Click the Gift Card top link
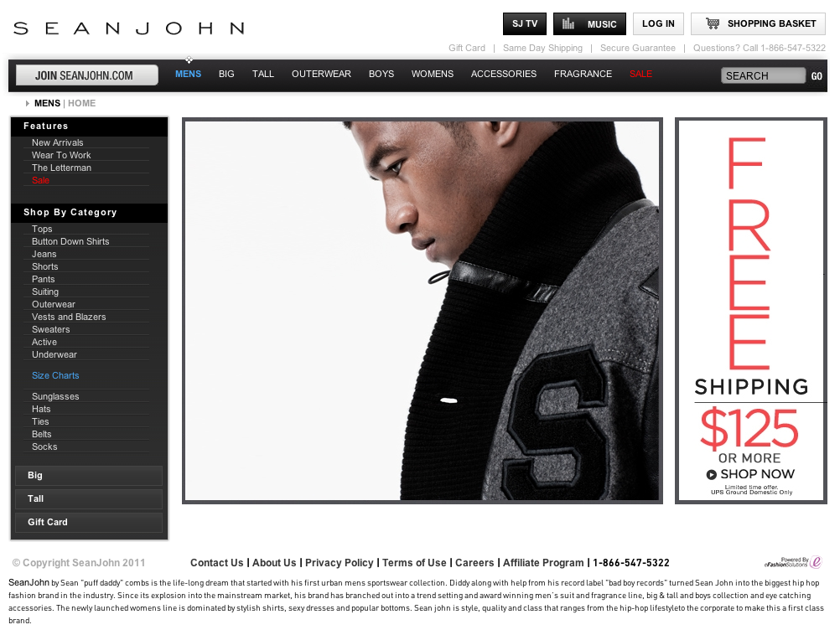The height and width of the screenshot is (635, 840). click(467, 48)
